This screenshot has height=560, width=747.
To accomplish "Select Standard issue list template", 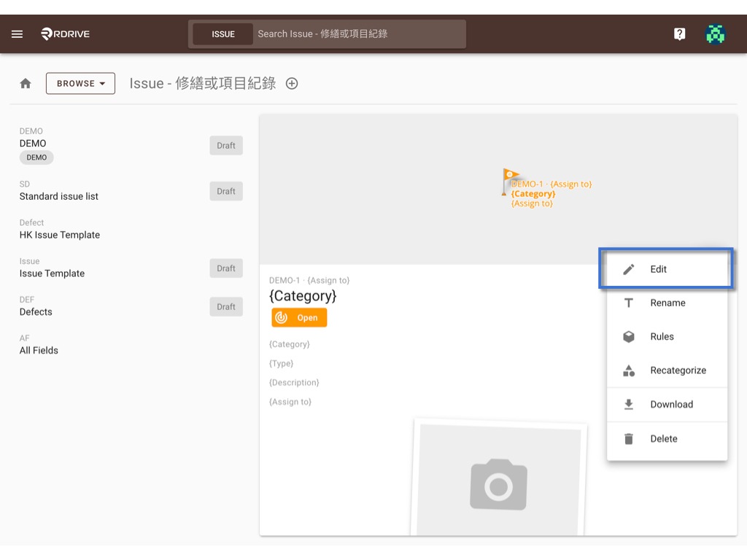I will [x=131, y=191].
